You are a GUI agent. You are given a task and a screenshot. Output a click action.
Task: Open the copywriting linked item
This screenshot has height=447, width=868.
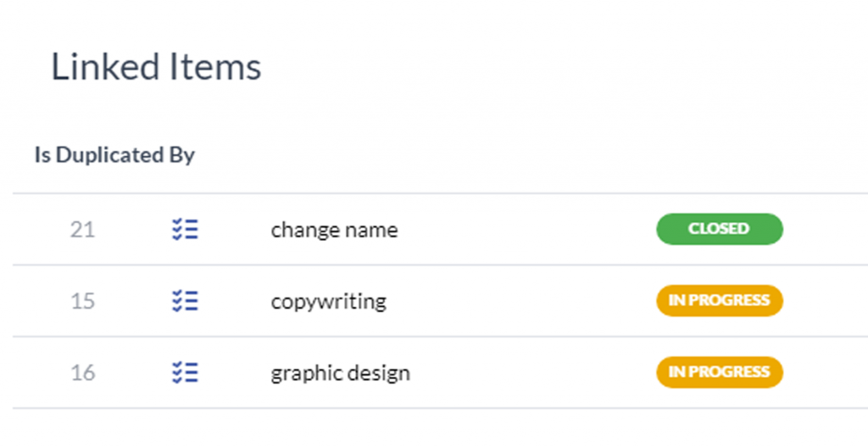point(328,301)
